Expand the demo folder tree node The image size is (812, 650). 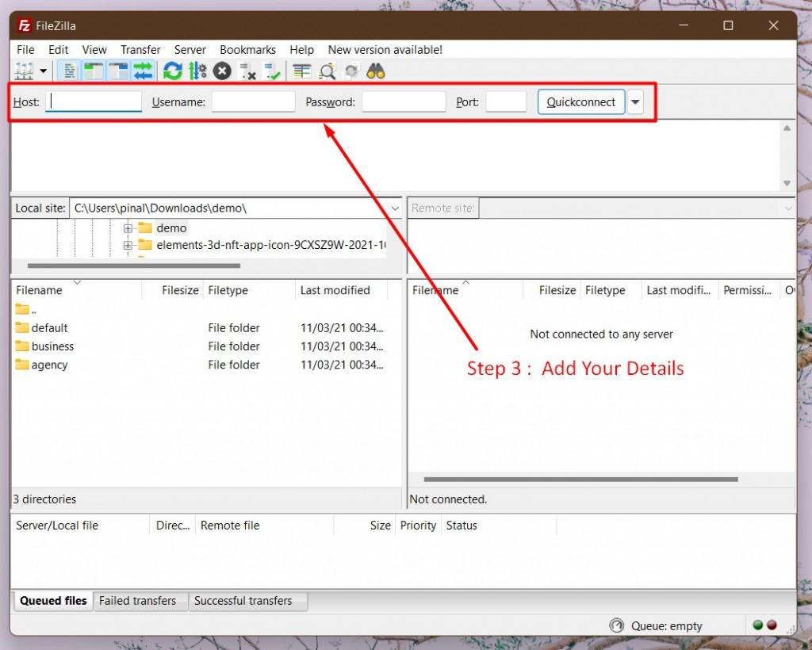click(128, 228)
